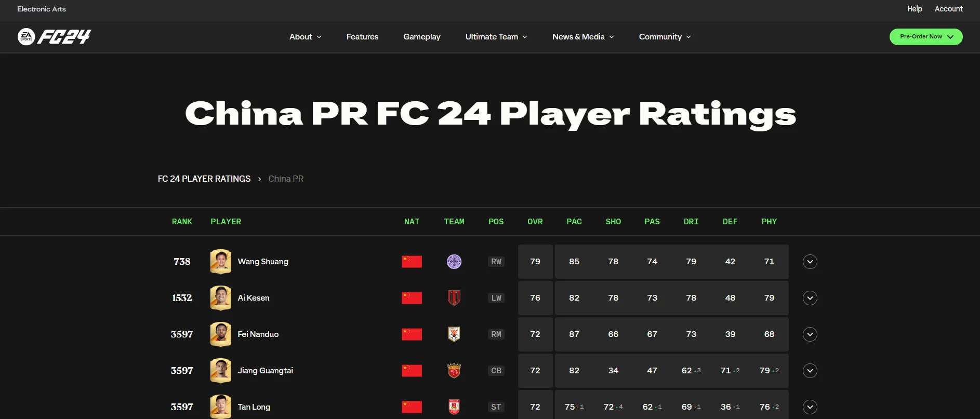Click Tan Long's ST position badge
The width and height of the screenshot is (980, 419).
pyautogui.click(x=496, y=407)
